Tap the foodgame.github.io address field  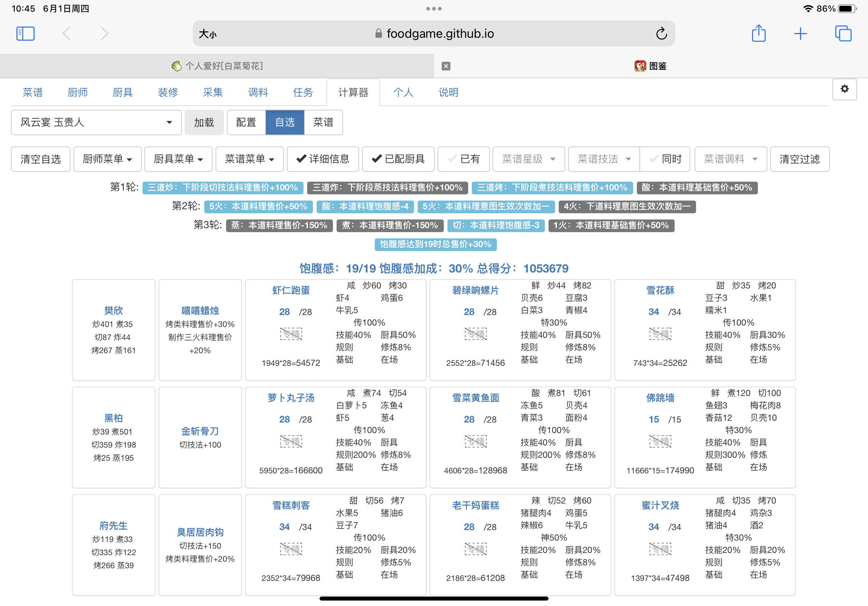(x=434, y=34)
